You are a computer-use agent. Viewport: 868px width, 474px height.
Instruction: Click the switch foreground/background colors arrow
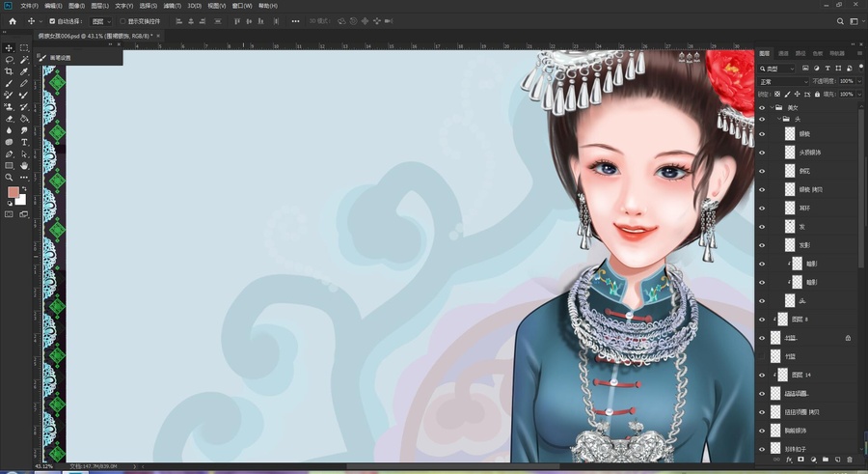pyautogui.click(x=24, y=189)
